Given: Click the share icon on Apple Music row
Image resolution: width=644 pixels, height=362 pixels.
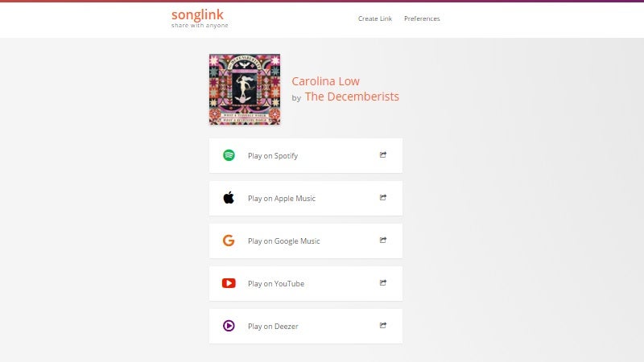Looking at the screenshot, I should pyautogui.click(x=383, y=197).
